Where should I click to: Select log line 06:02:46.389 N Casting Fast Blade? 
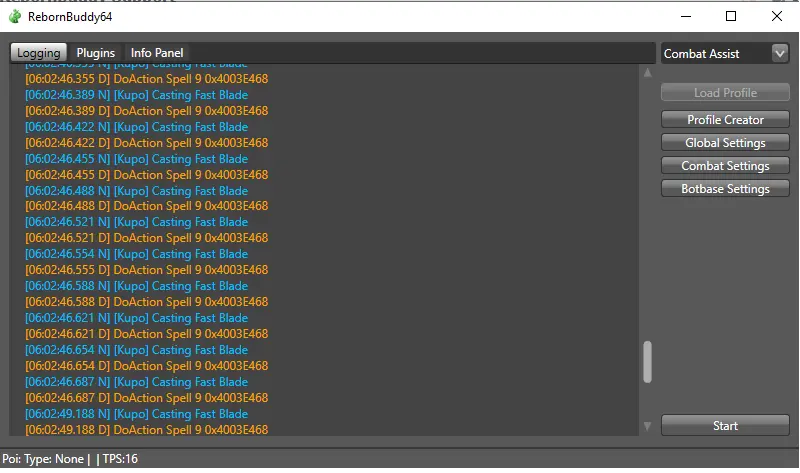[136, 95]
